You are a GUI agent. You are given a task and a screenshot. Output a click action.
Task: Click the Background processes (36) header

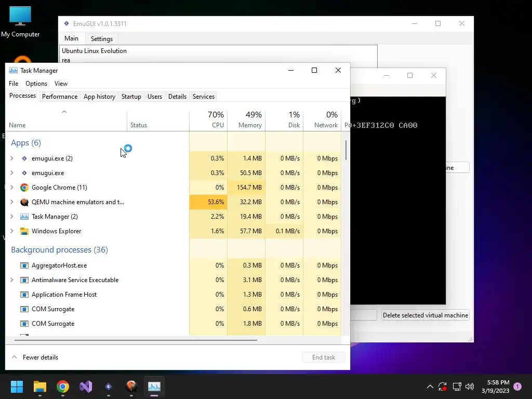coord(60,250)
